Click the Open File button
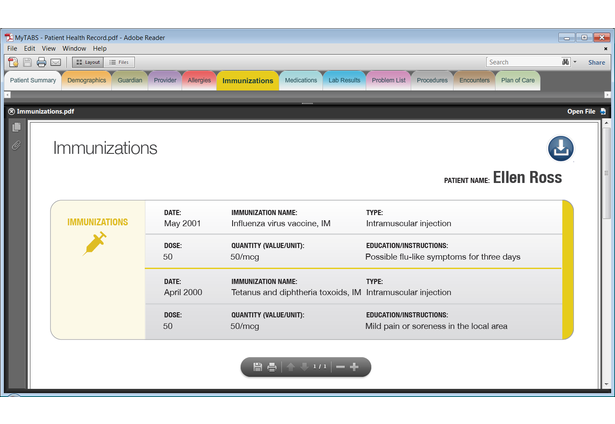 coord(586,111)
